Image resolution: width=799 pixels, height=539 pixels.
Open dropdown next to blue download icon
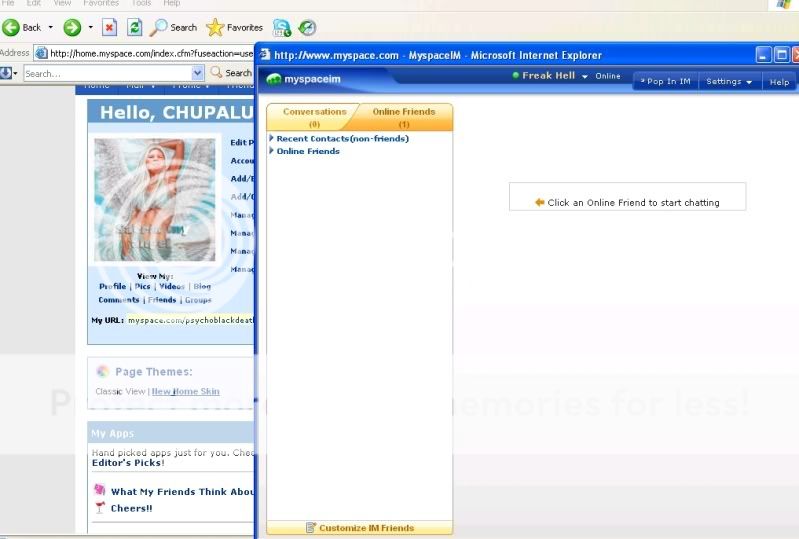click(x=16, y=73)
